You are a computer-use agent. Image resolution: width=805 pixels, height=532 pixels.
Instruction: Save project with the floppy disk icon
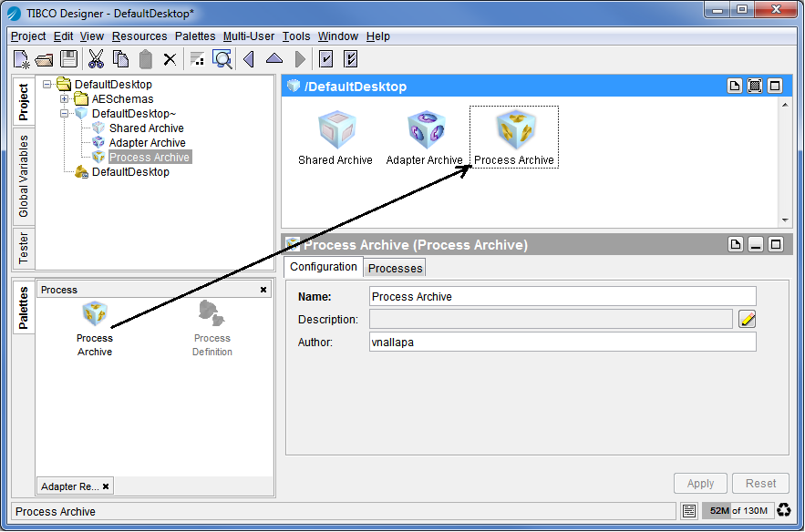click(x=68, y=59)
